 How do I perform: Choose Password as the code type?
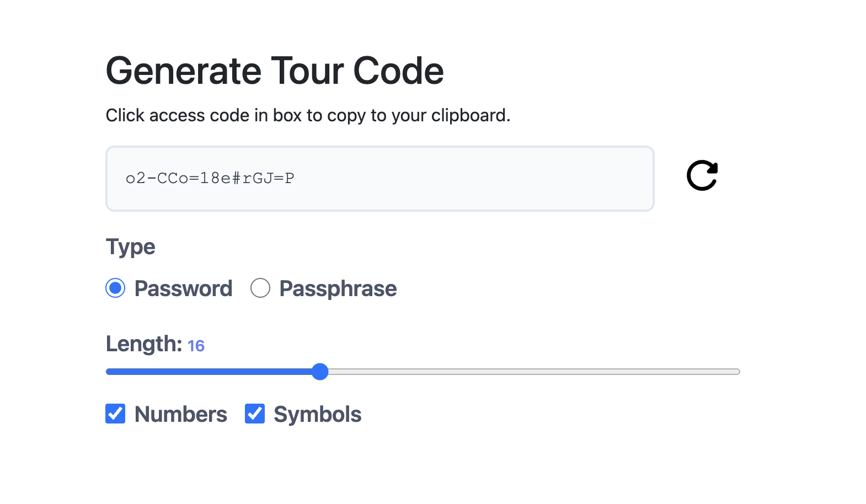pos(115,288)
